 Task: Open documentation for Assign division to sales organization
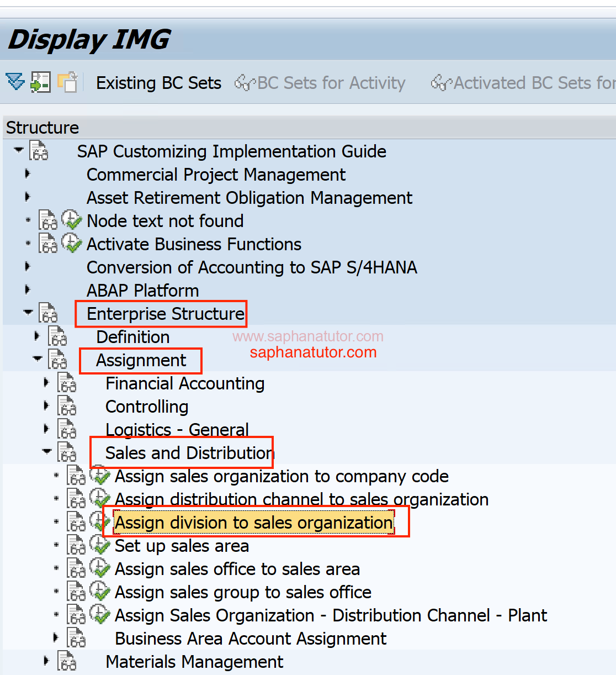[x=76, y=521]
